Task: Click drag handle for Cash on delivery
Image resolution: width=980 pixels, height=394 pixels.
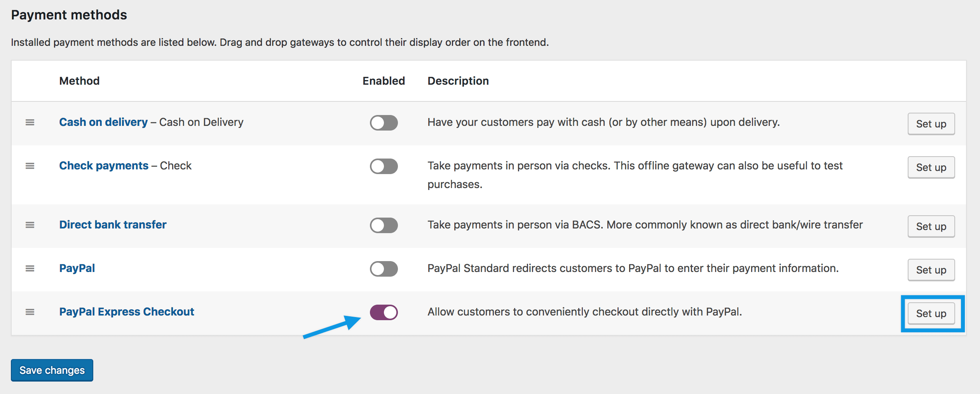Action: [30, 122]
